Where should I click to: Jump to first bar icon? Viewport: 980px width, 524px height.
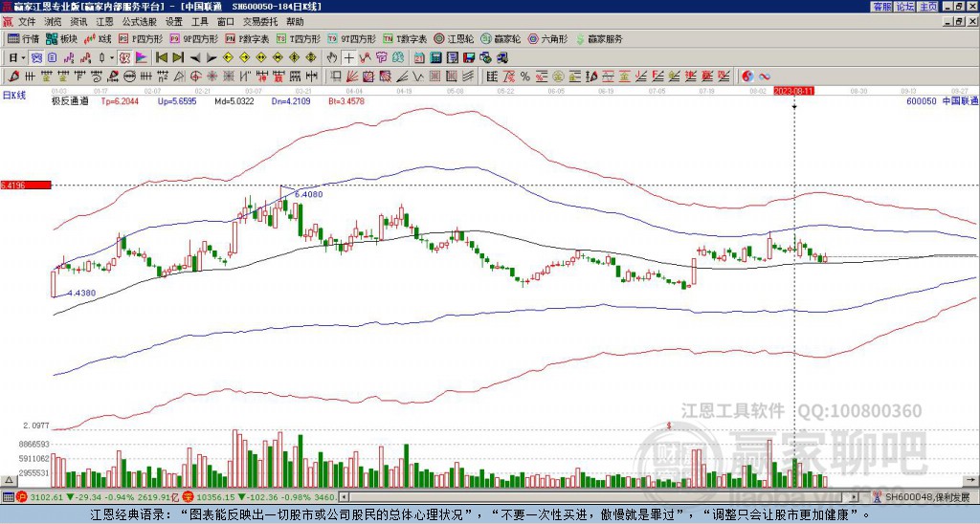[161, 58]
